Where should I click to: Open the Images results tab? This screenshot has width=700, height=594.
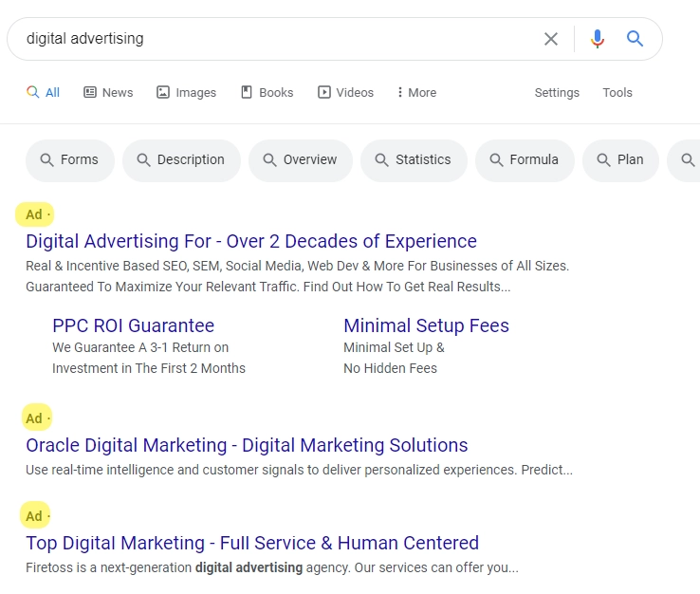[x=186, y=92]
